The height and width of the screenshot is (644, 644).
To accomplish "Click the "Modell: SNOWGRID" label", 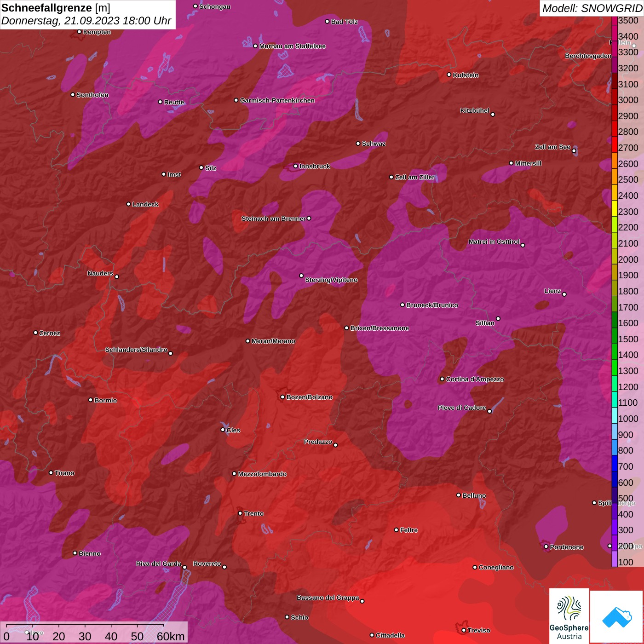I will click(x=592, y=8).
